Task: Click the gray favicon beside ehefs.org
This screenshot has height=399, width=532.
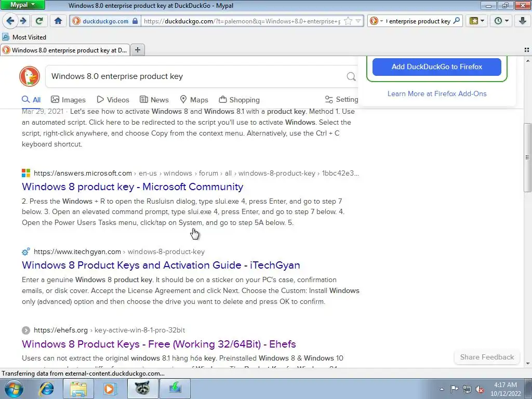Action: pos(26,330)
